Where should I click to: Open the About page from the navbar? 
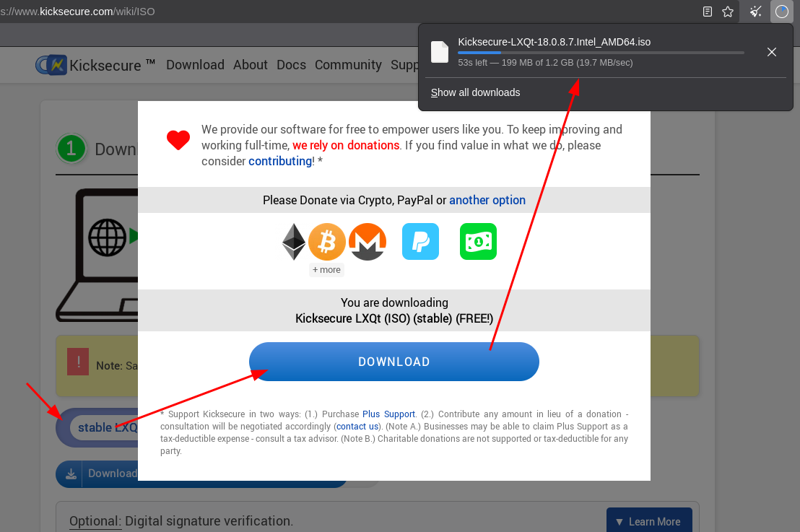pos(250,65)
